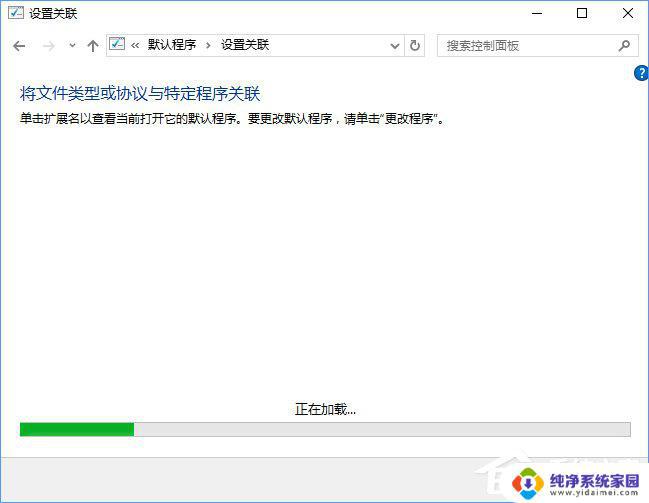Select 设置关联 in the address breadcrumb
Image resolution: width=649 pixels, height=503 pixels.
(x=245, y=45)
